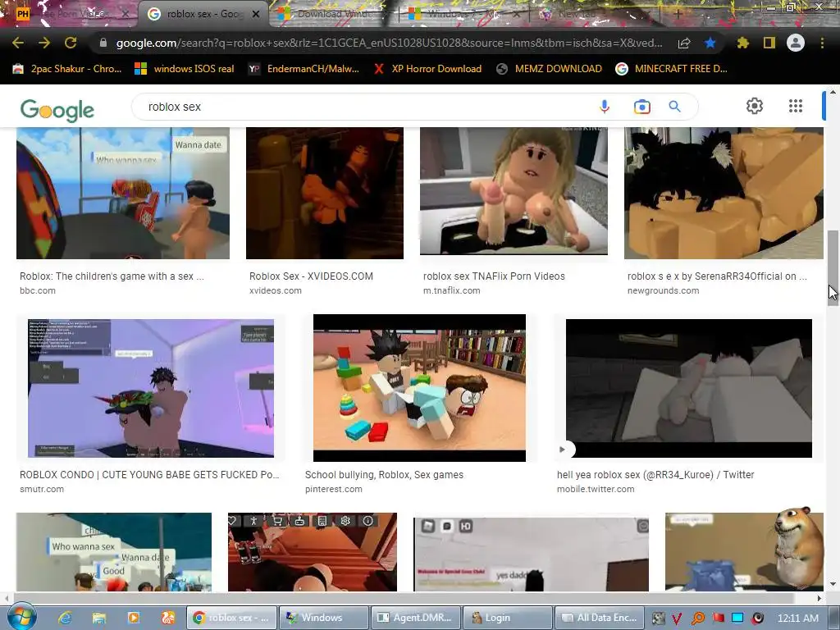Start a voice search with the microphone
840x630 pixels.
(x=605, y=107)
